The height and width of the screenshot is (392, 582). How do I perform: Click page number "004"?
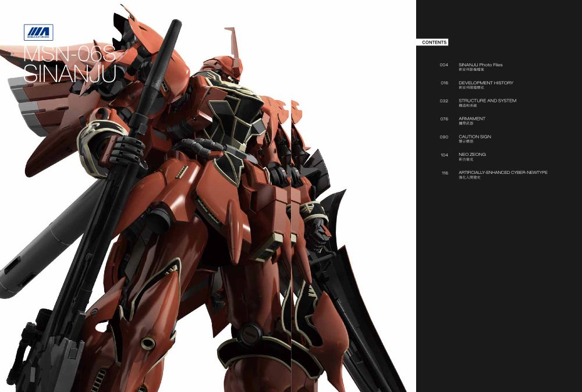pos(444,65)
